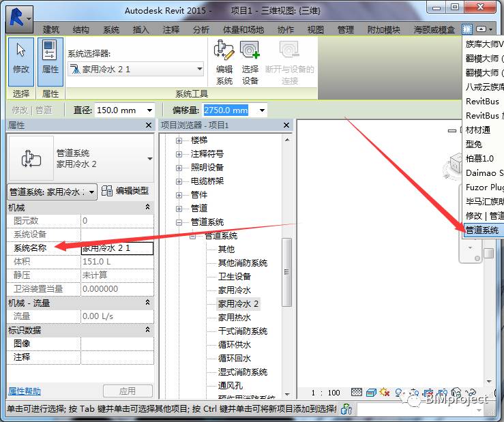Click the Project Browser vertical scrollbar thumb

click(x=287, y=272)
